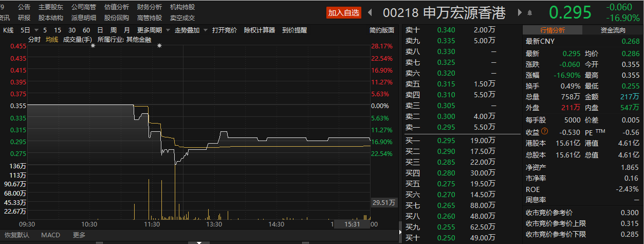The width and height of the screenshot is (644, 244).
Task: Click the stock name 00218 申万宏源香港
Action: tap(445, 12)
